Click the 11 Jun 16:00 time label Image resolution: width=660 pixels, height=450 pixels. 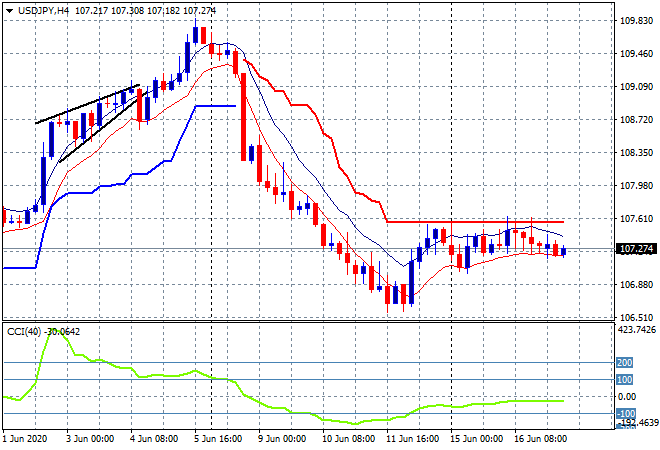pos(412,439)
